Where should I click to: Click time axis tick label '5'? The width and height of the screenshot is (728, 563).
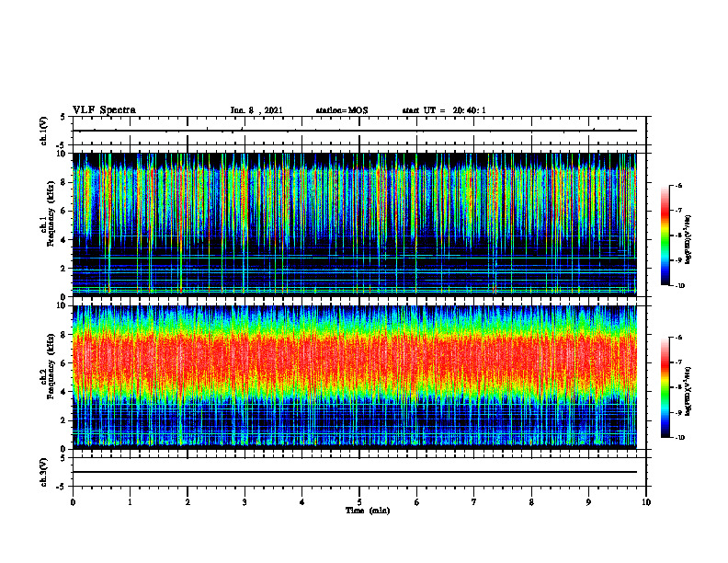pyautogui.click(x=359, y=502)
